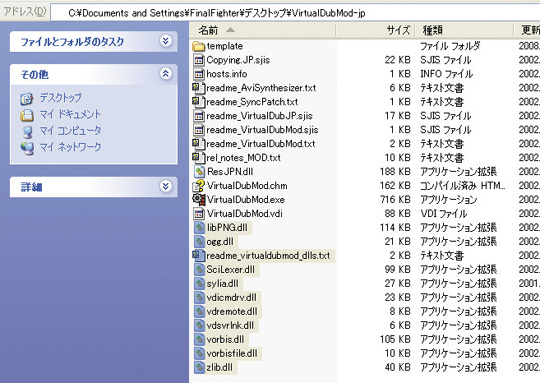Click the 88 KB size cell
The width and height of the screenshot is (540, 383).
pos(398,214)
